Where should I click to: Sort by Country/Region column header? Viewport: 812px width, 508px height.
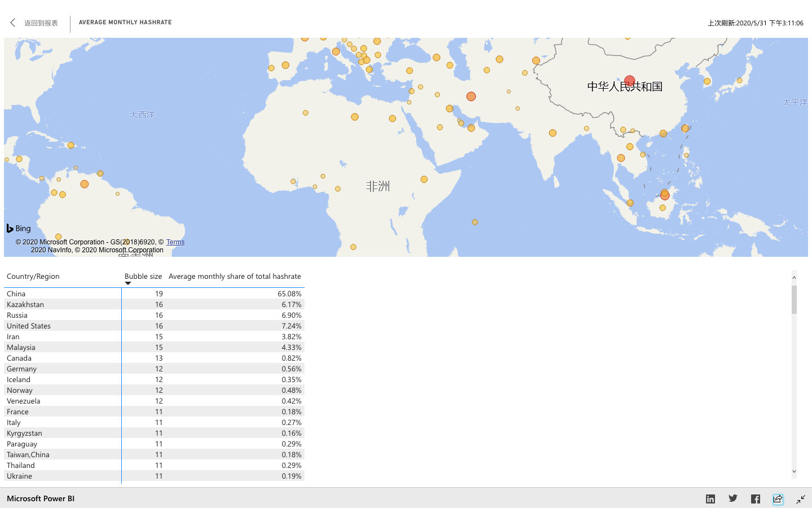click(x=33, y=277)
